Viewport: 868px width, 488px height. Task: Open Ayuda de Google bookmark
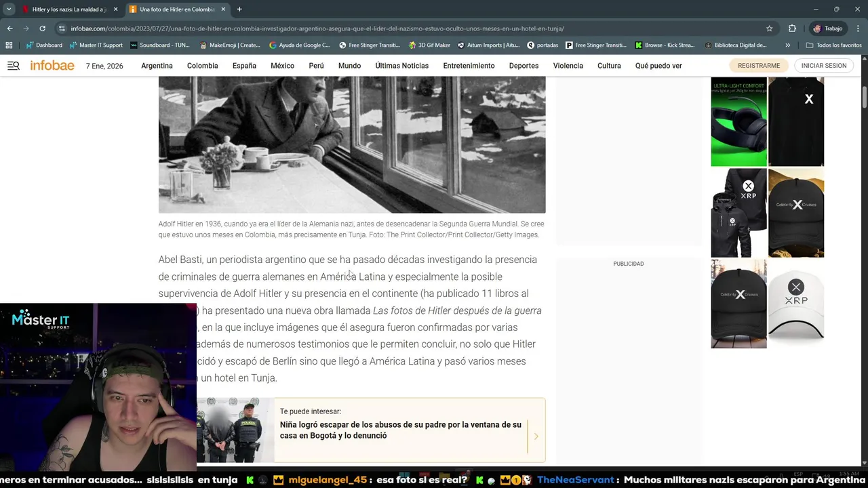point(299,45)
